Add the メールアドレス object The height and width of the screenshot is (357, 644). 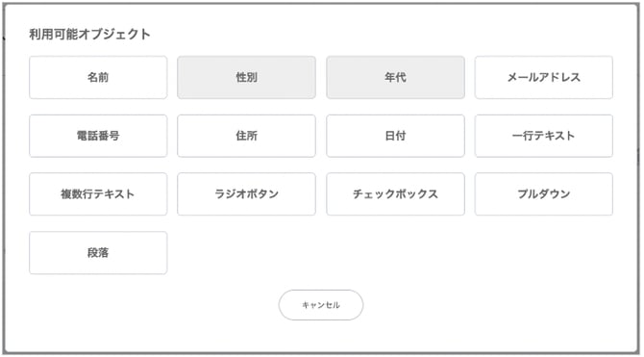click(x=544, y=77)
